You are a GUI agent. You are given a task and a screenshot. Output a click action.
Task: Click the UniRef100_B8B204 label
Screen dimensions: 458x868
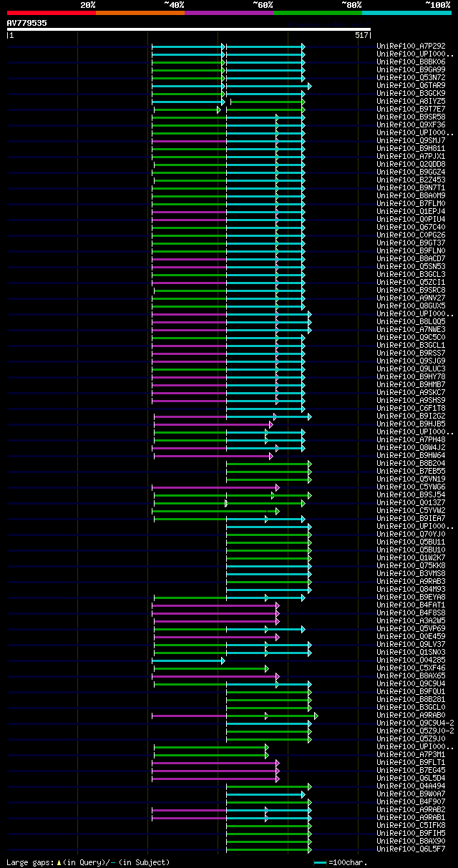412,463
